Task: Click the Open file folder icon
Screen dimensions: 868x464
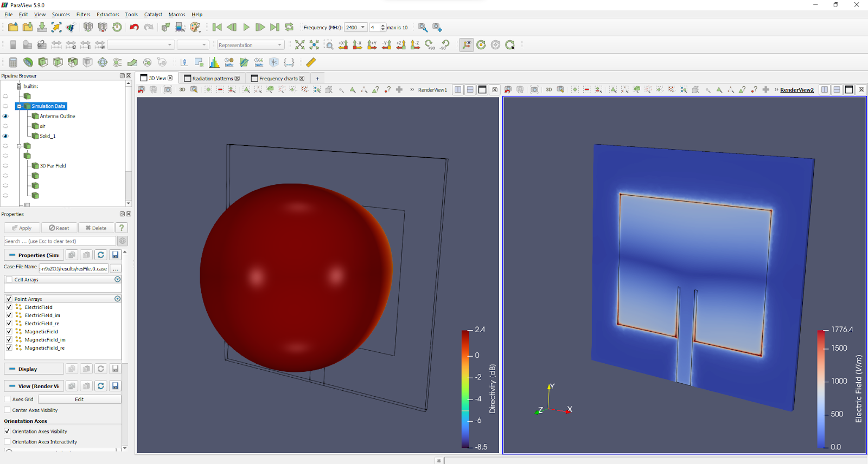Action: [13, 27]
